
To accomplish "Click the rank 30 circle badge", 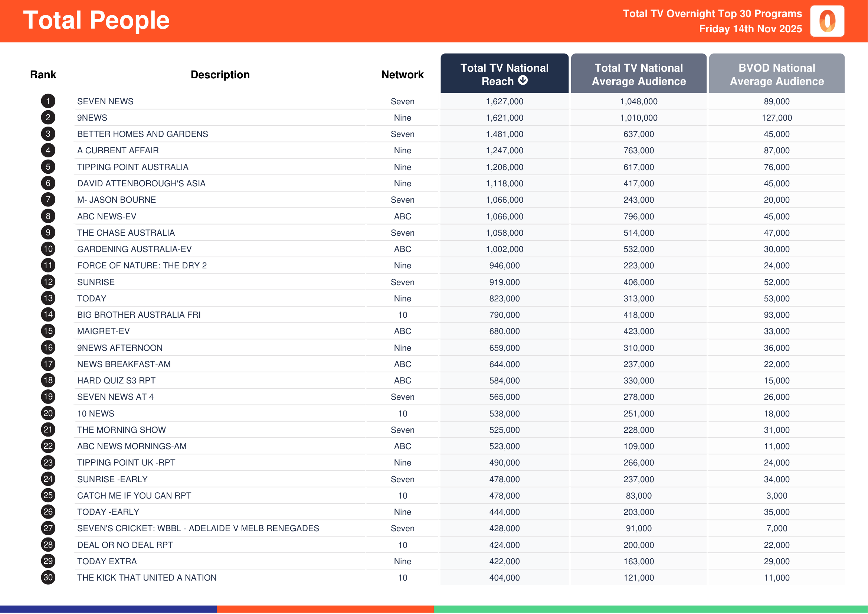I will tap(48, 577).
